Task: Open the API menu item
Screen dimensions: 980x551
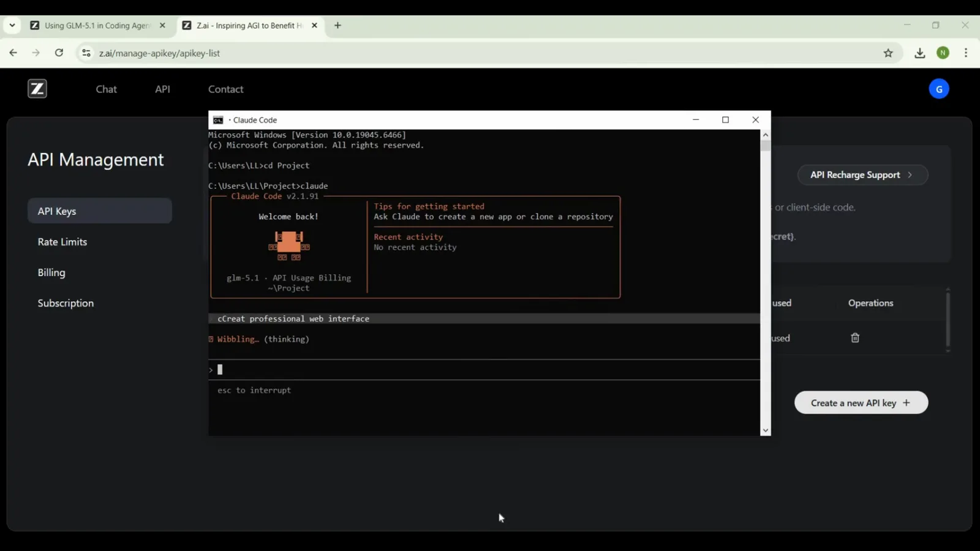Action: coord(162,89)
